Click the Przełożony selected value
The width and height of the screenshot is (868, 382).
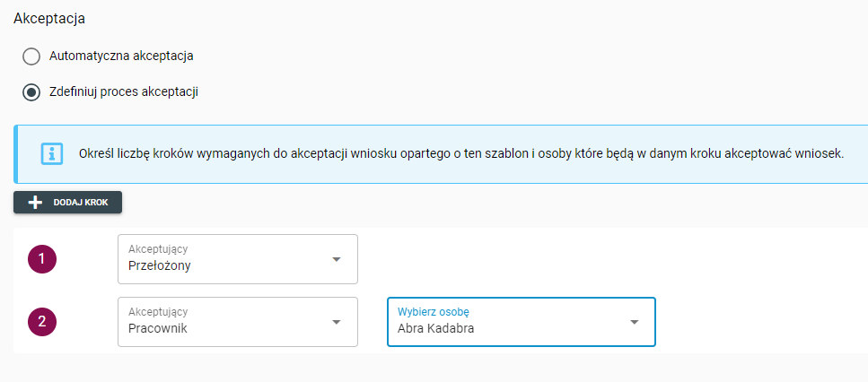pyautogui.click(x=160, y=266)
